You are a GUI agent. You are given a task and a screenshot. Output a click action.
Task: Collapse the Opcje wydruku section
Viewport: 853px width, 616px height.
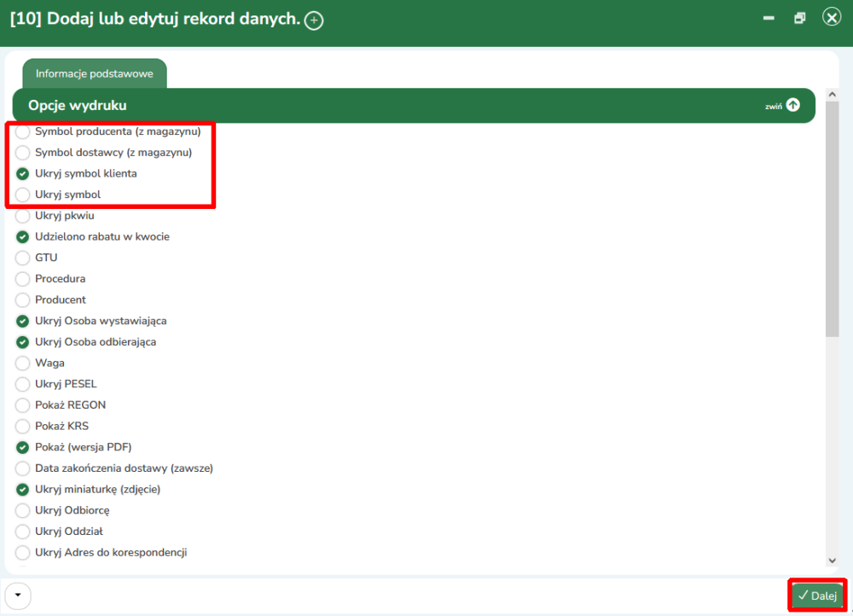pos(792,106)
